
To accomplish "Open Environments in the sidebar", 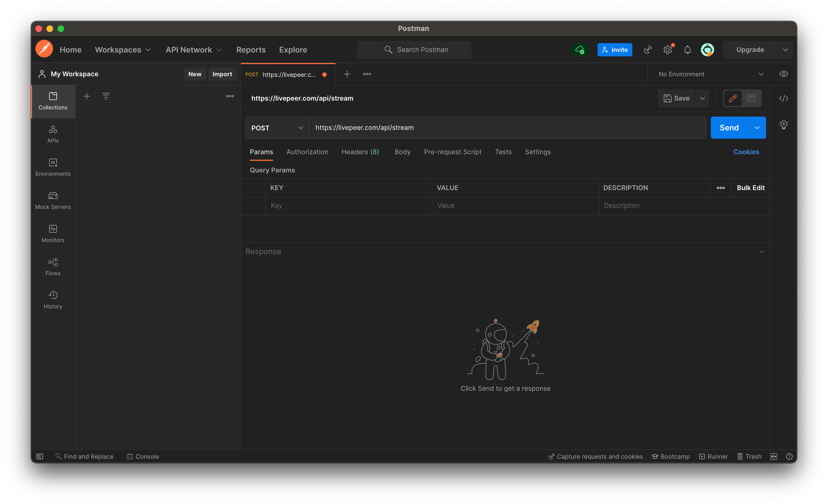I will pos(53,168).
